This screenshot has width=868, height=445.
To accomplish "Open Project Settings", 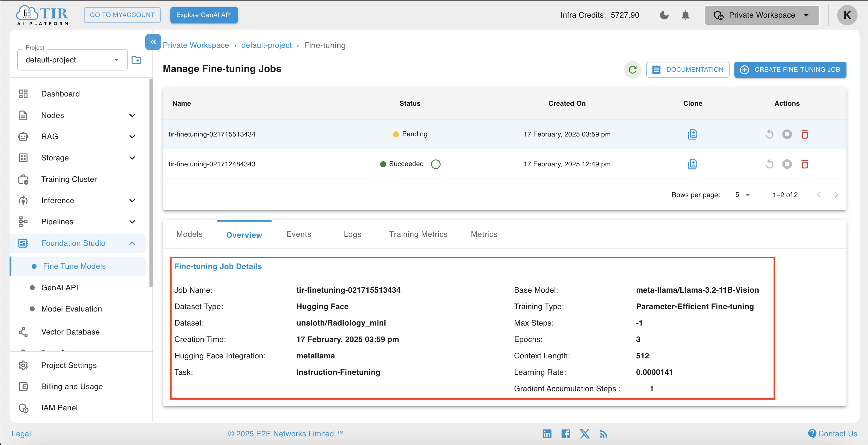I will point(77,365).
